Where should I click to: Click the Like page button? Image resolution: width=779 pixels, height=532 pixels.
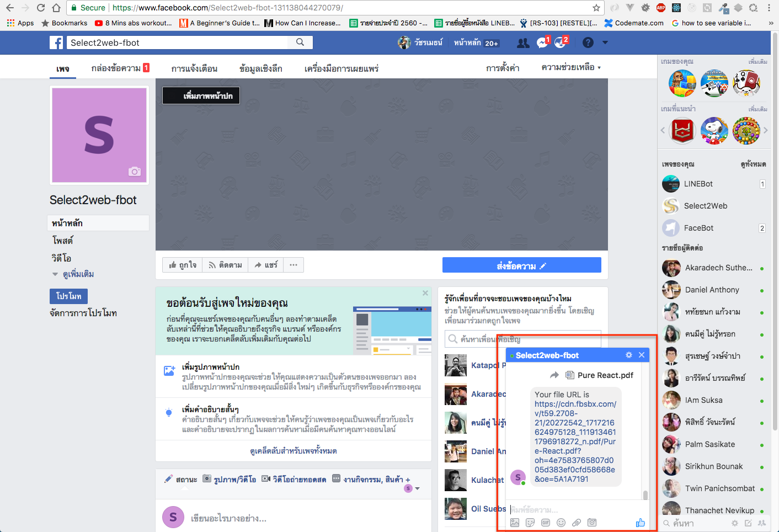(183, 265)
